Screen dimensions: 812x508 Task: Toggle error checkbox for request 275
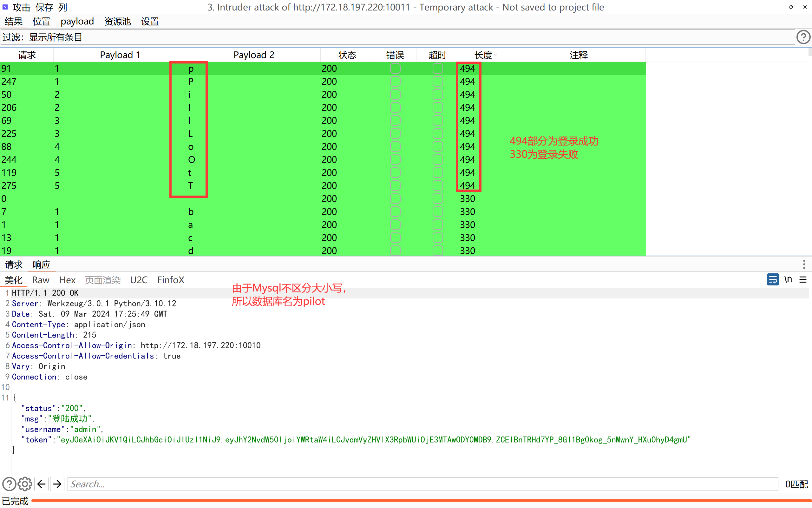pyautogui.click(x=395, y=186)
